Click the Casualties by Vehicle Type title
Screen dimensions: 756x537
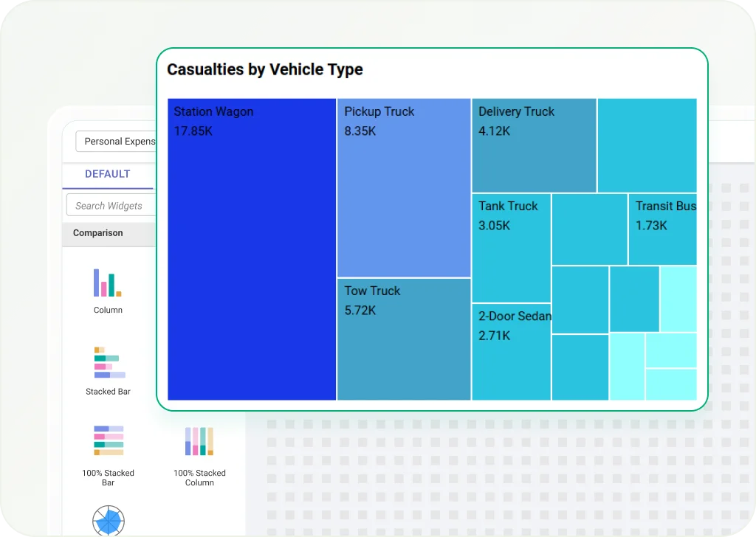[265, 70]
